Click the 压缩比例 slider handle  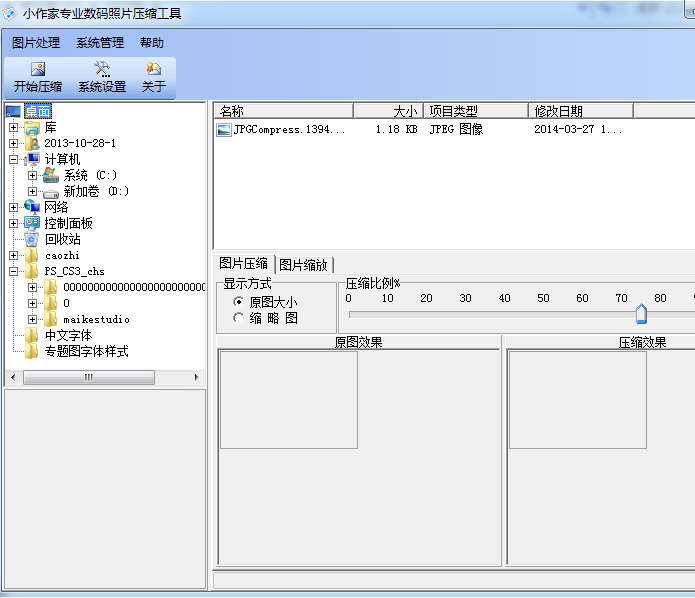pyautogui.click(x=641, y=314)
